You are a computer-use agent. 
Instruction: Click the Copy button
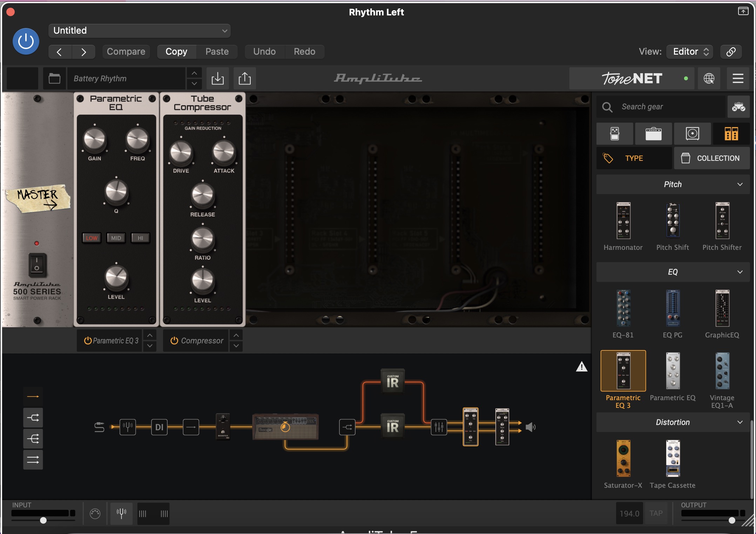pos(176,52)
